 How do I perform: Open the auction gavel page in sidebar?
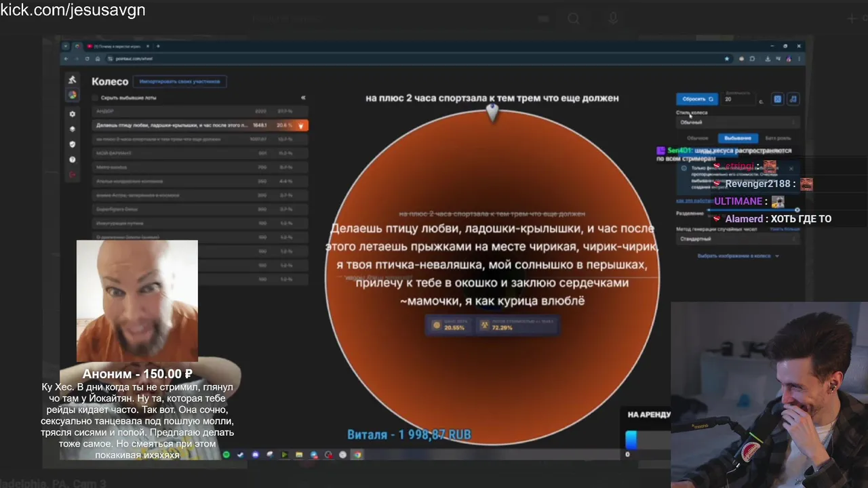coord(73,80)
